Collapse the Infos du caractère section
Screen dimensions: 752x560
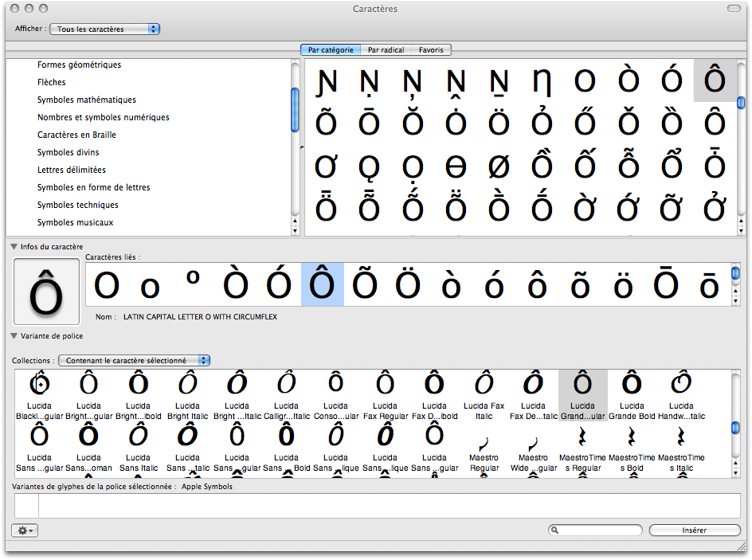coord(14,247)
